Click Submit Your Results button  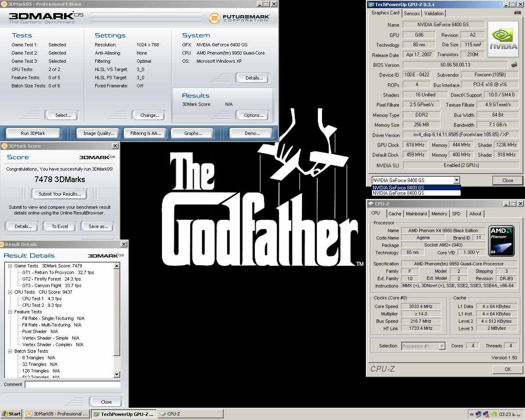[60, 194]
